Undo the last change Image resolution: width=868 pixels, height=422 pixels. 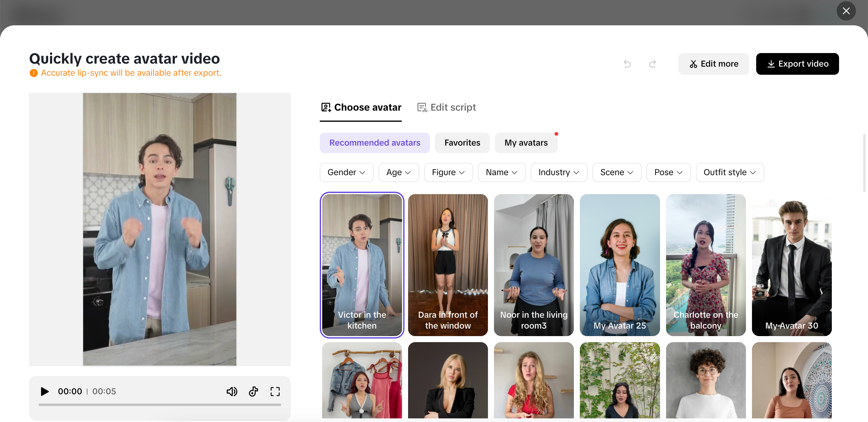click(x=627, y=64)
